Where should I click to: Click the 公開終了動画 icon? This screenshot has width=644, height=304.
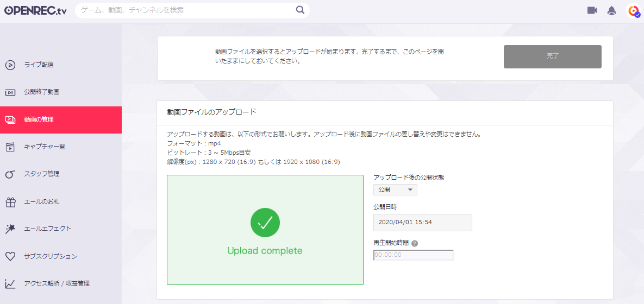coord(10,92)
